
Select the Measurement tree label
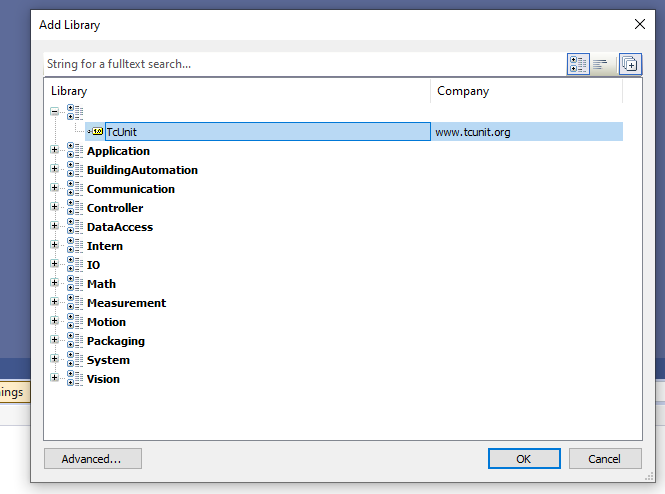coord(126,303)
